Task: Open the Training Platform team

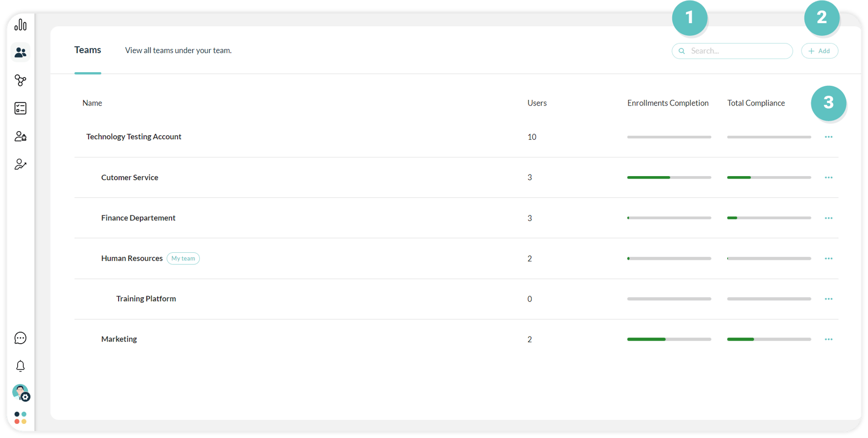Action: click(x=146, y=299)
